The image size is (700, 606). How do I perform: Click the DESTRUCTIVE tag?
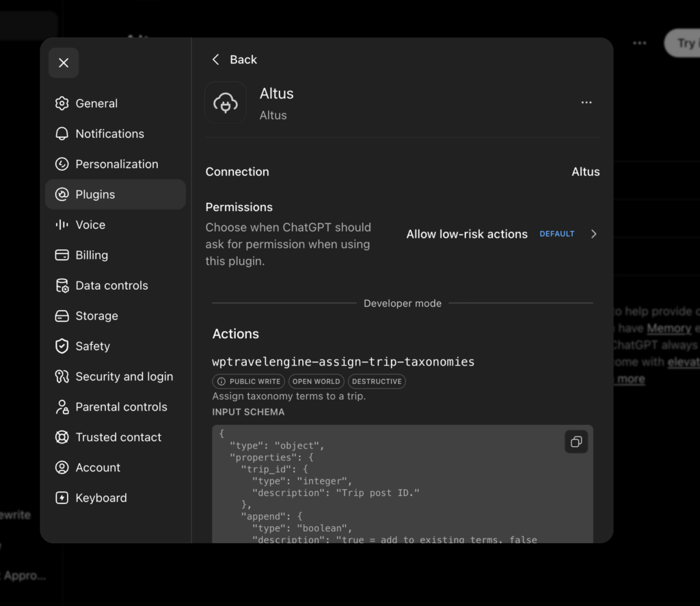(x=377, y=381)
